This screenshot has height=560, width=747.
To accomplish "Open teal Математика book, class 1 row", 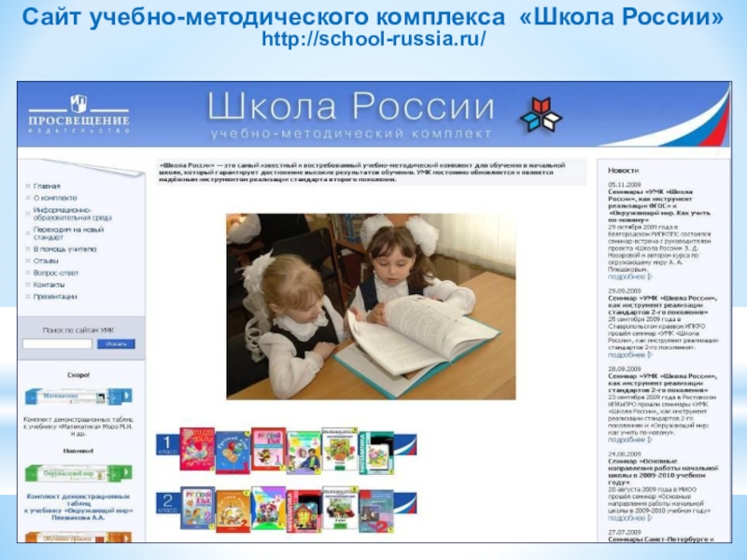I will click(x=376, y=453).
